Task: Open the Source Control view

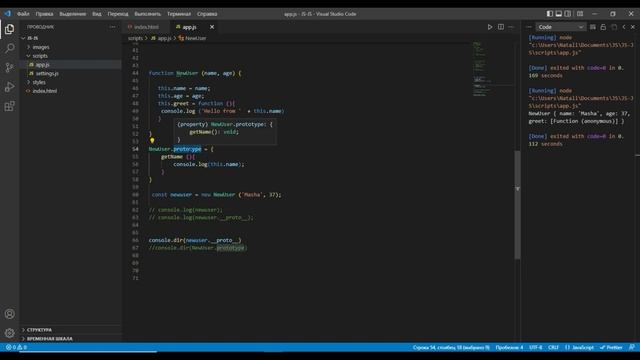Action: [x=9, y=67]
